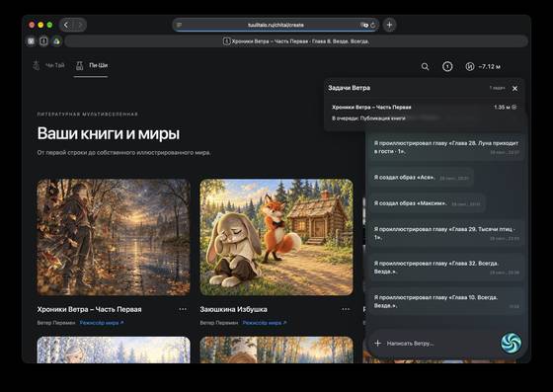This screenshot has width=553, height=392.
Task: Click the plus attach icon in chat
Action: click(x=377, y=343)
